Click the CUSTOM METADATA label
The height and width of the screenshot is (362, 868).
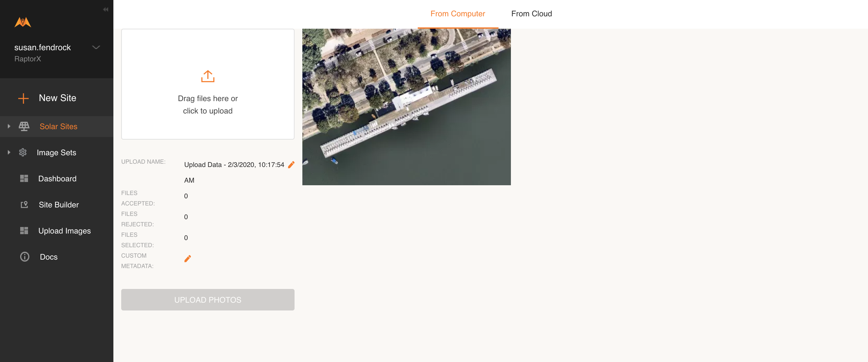137,261
